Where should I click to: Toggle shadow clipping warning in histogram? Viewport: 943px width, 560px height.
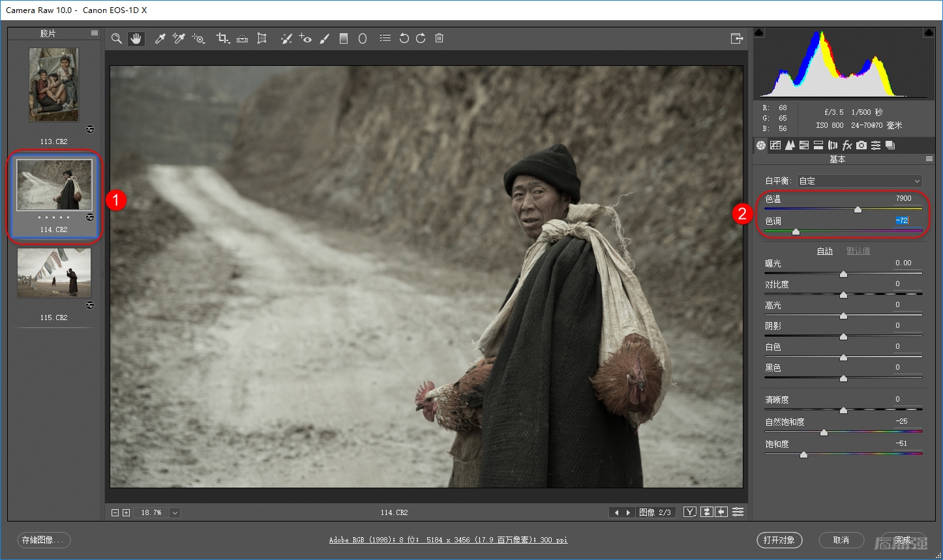[x=759, y=33]
